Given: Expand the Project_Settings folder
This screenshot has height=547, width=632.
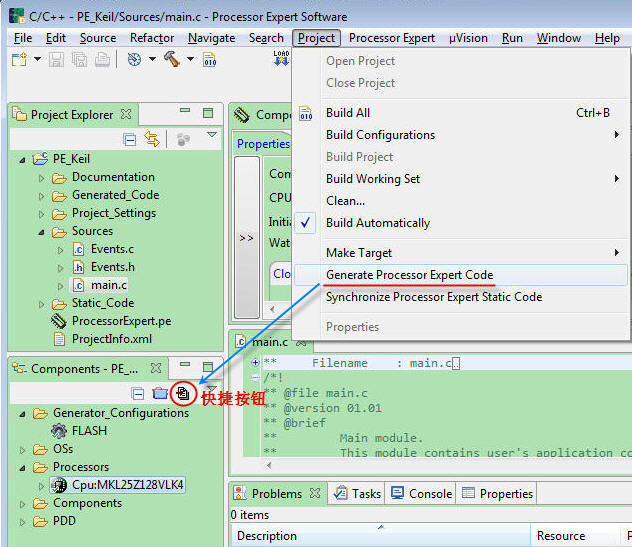Looking at the screenshot, I should (x=41, y=214).
